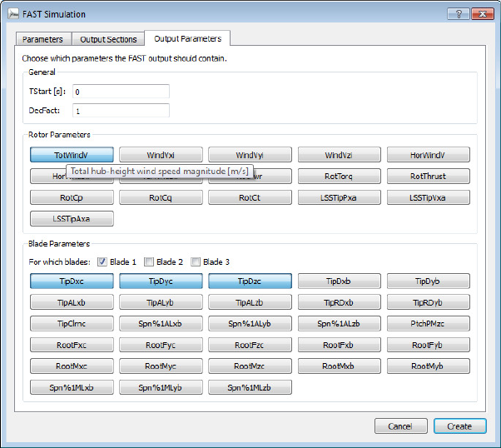Switch to the Parameters tab

click(x=43, y=39)
